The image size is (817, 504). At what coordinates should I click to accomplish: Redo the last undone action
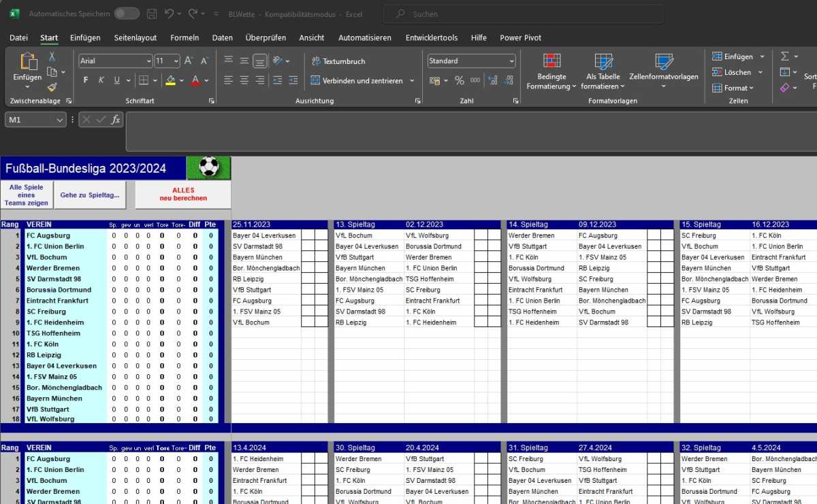point(193,14)
